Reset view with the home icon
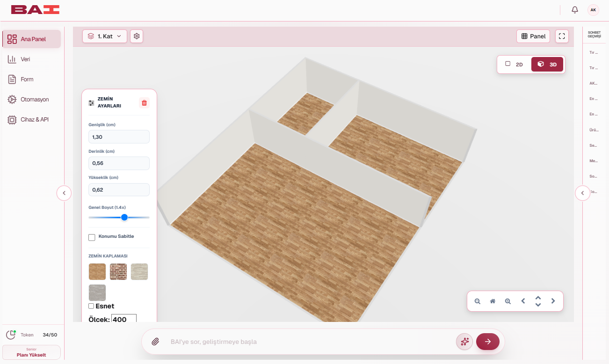 pyautogui.click(x=493, y=301)
